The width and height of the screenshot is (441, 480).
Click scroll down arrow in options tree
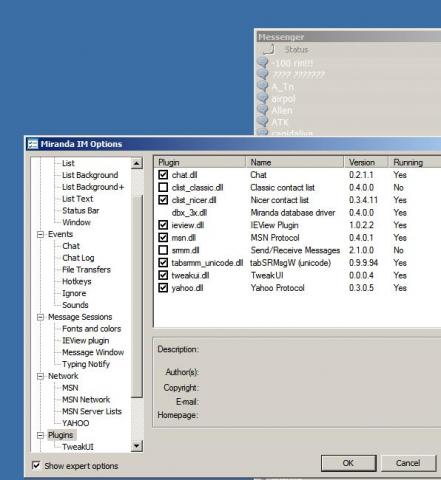tap(137, 446)
